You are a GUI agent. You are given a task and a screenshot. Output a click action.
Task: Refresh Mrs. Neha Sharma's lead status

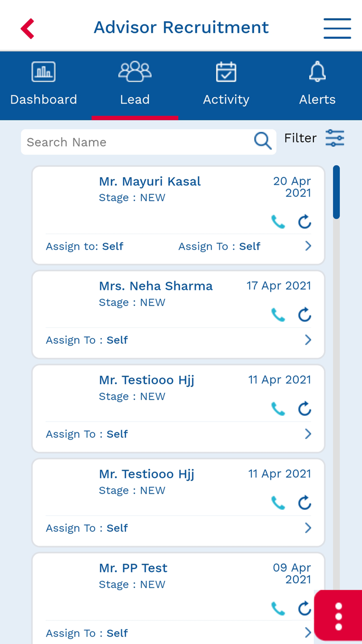point(304,314)
